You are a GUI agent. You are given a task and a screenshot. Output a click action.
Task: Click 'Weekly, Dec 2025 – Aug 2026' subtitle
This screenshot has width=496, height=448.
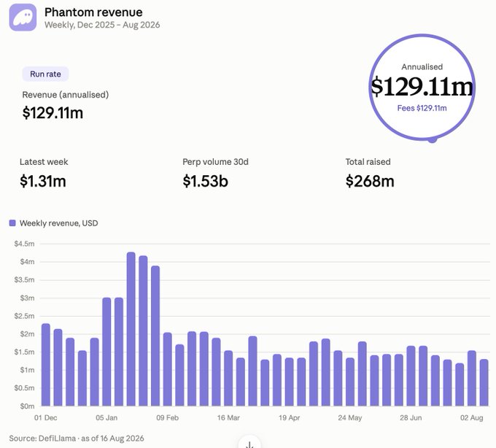pyautogui.click(x=102, y=25)
